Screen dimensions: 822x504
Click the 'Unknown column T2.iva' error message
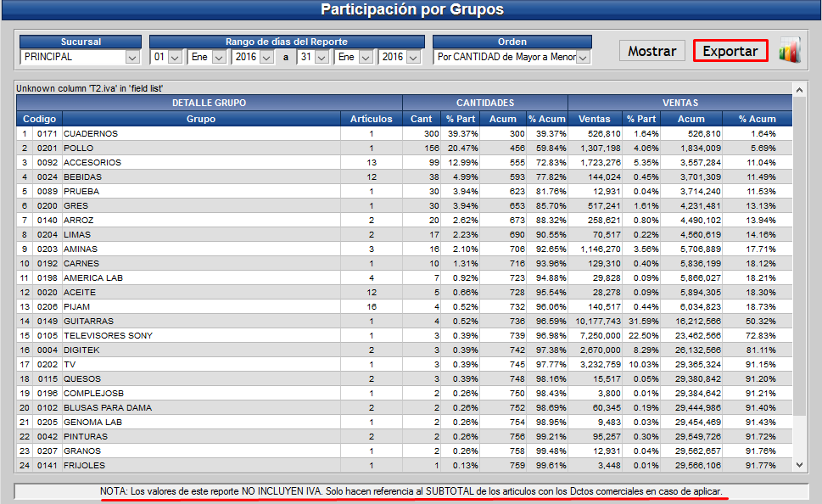pos(90,88)
